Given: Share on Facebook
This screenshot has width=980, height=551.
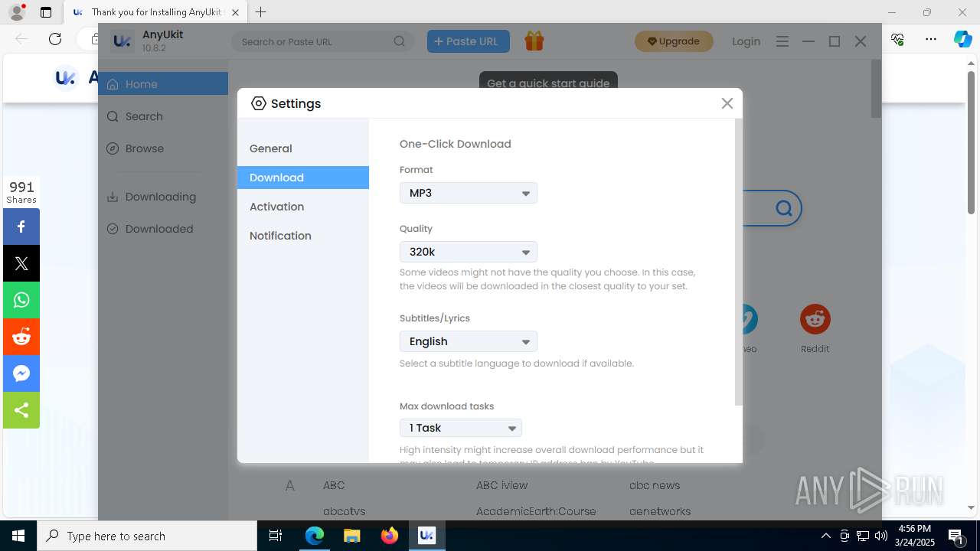Looking at the screenshot, I should click(x=21, y=227).
